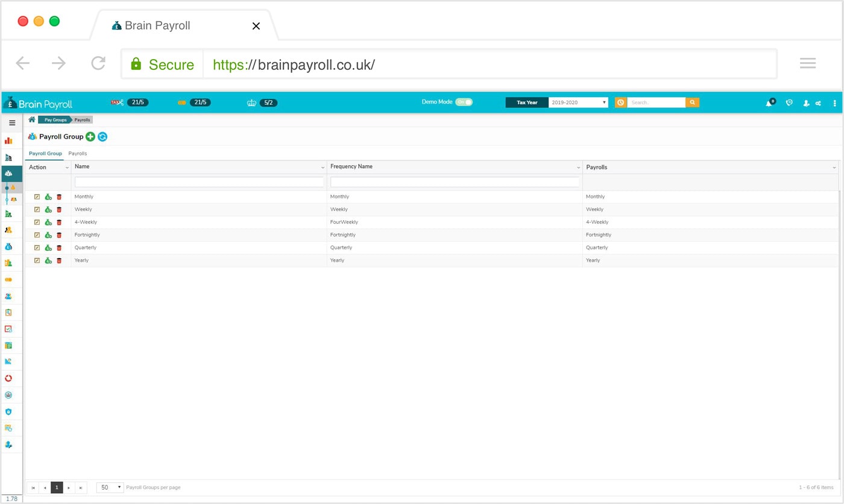Click the Name column header to sort

coord(82,166)
